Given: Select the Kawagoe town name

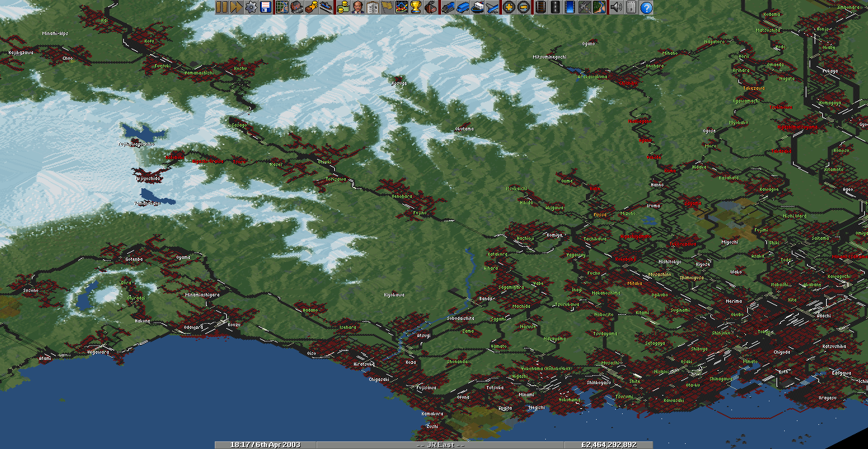Looking at the screenshot, I should [769, 189].
